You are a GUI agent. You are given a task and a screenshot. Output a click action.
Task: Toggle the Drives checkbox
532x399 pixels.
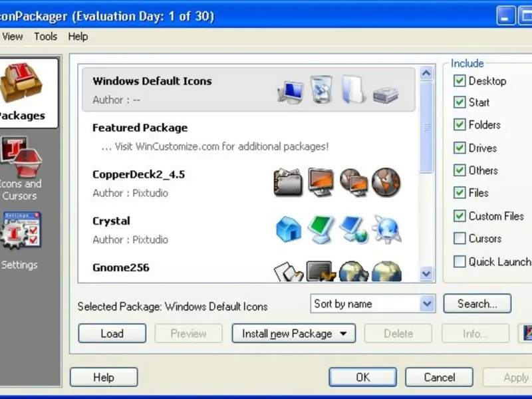click(x=460, y=148)
